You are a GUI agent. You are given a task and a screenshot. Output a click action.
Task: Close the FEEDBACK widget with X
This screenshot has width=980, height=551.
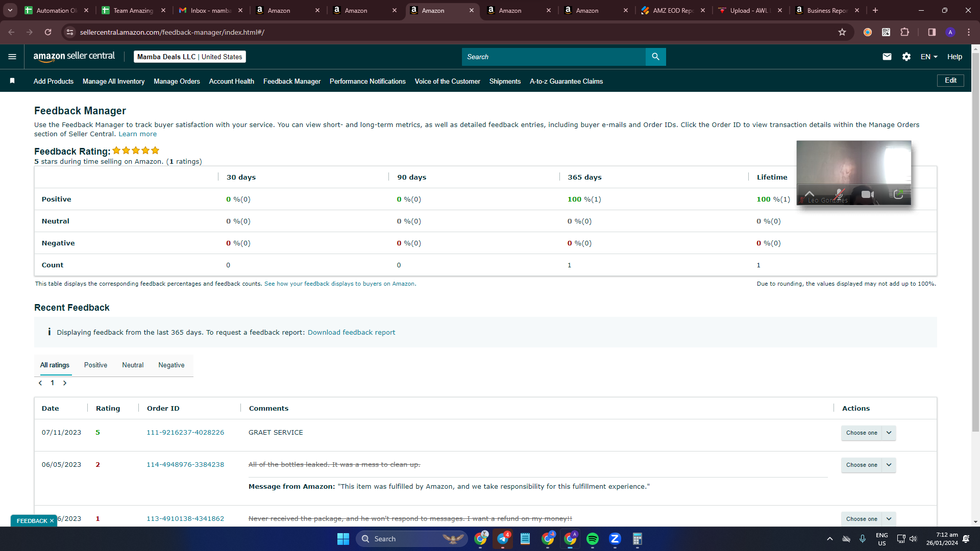(52, 521)
